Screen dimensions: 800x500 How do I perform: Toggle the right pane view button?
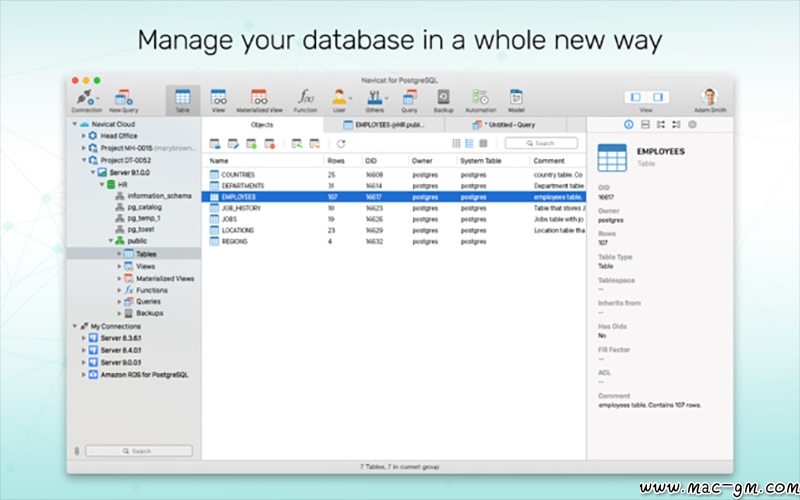(x=658, y=97)
